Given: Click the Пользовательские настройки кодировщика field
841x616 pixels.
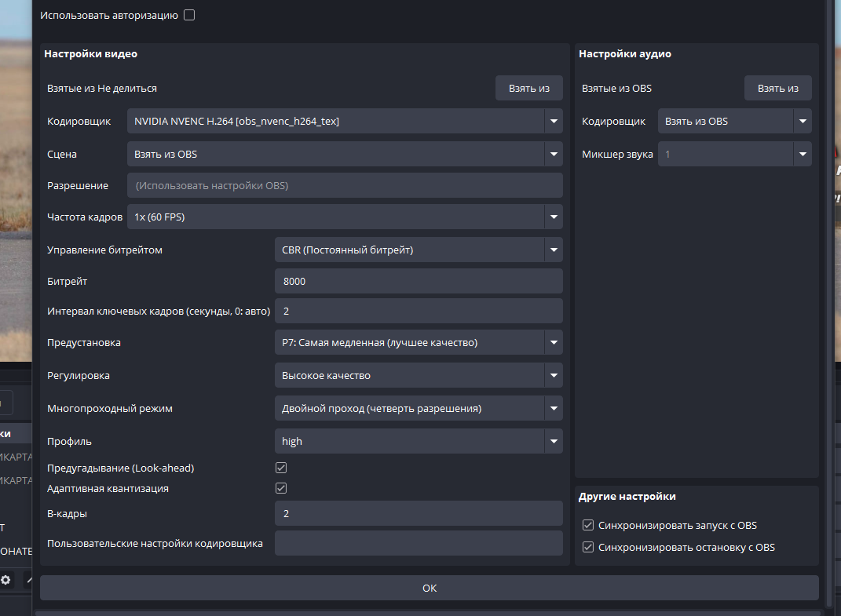Looking at the screenshot, I should (419, 543).
